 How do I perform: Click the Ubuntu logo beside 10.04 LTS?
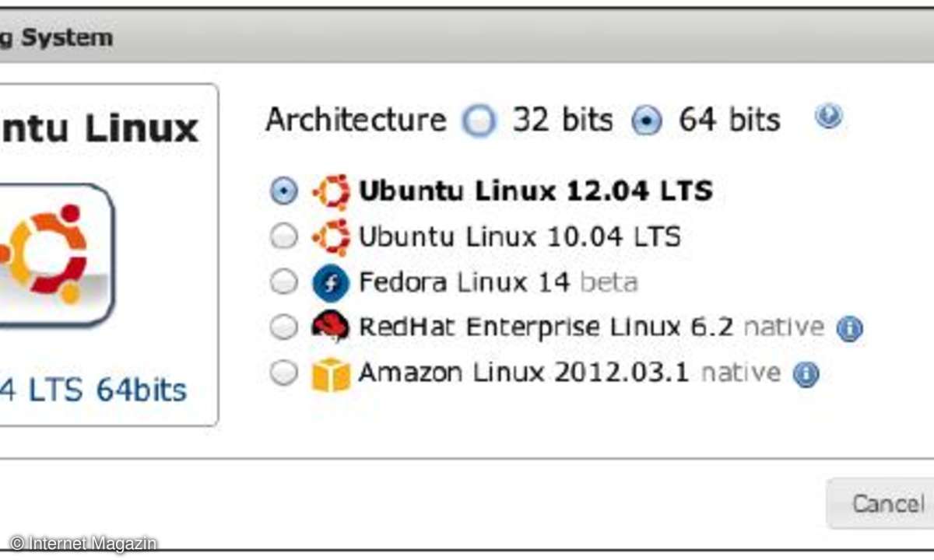332,237
